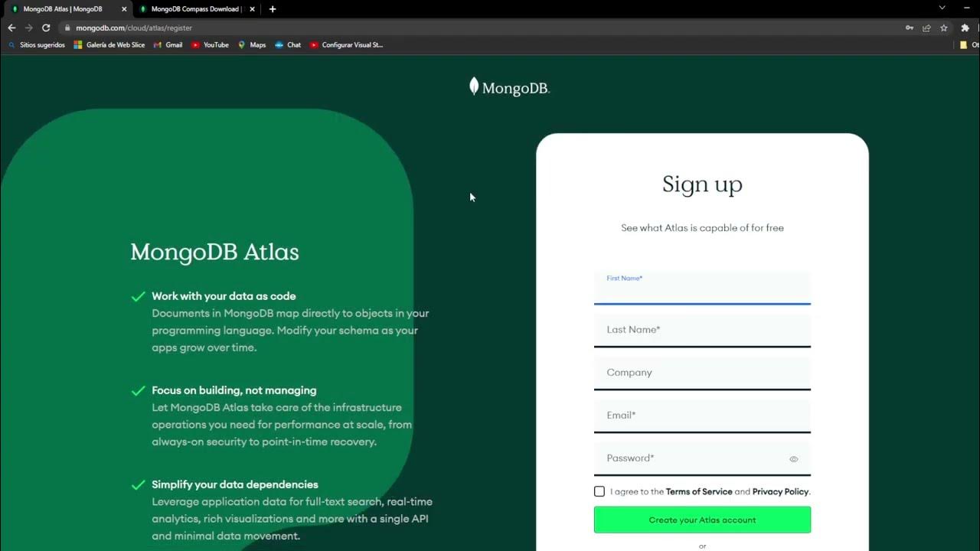This screenshot has width=980, height=551.
Task: Click the Email input field
Action: coord(702,416)
